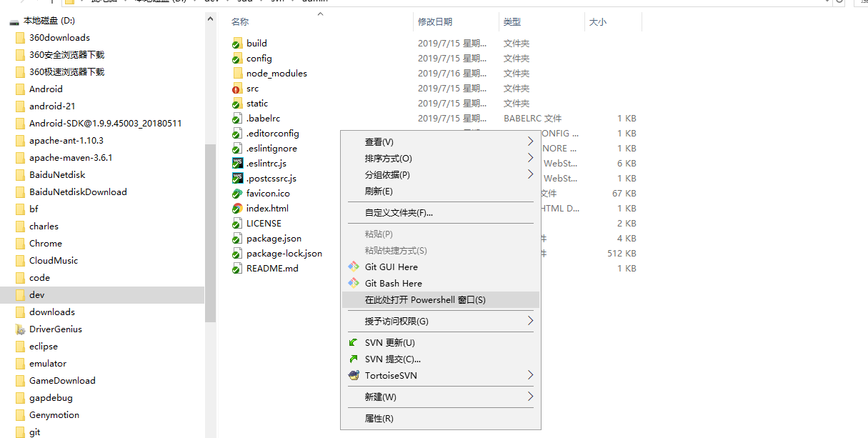Click the TortoiseSVN turtle icon
Image resolution: width=868 pixels, height=438 pixels.
(x=353, y=375)
